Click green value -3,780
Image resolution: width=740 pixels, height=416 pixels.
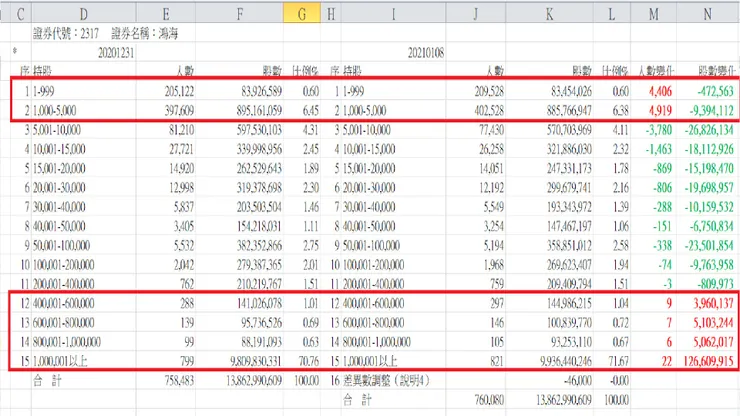click(658, 130)
